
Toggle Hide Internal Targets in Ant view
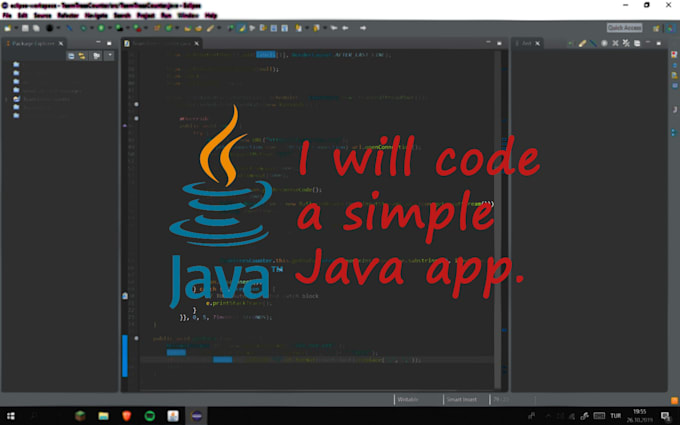pos(593,43)
